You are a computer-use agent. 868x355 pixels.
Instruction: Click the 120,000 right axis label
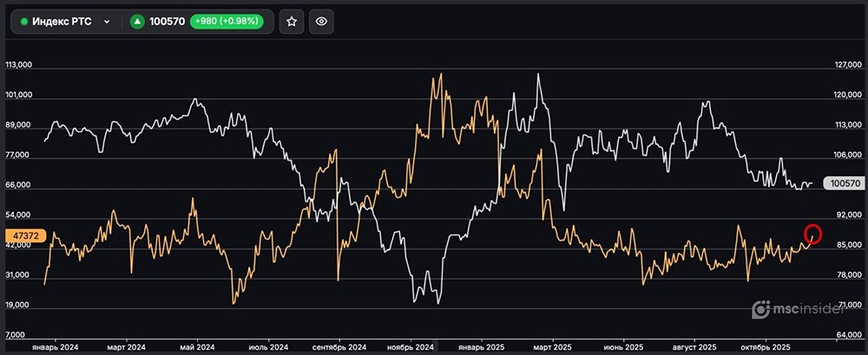tap(847, 95)
